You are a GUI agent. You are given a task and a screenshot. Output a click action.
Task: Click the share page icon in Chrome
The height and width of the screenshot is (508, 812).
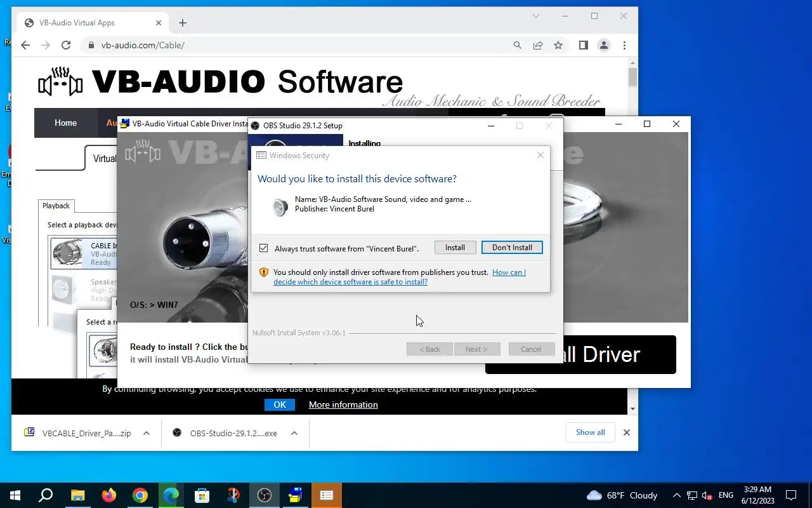click(x=538, y=45)
